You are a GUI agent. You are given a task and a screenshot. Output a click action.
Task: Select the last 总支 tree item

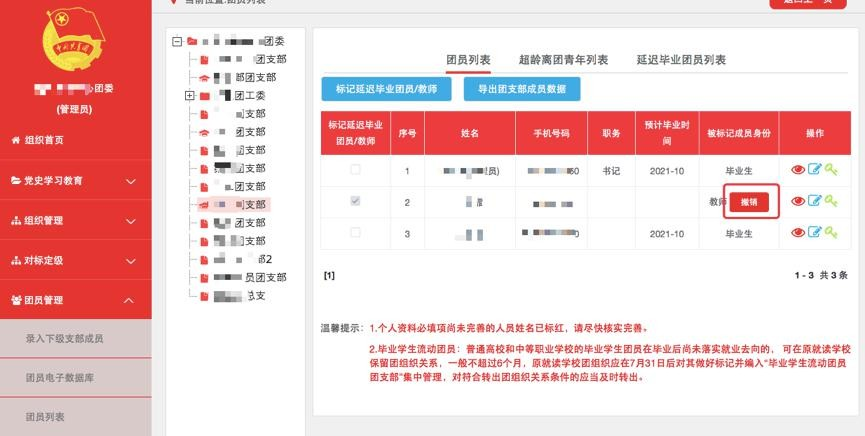(x=239, y=296)
